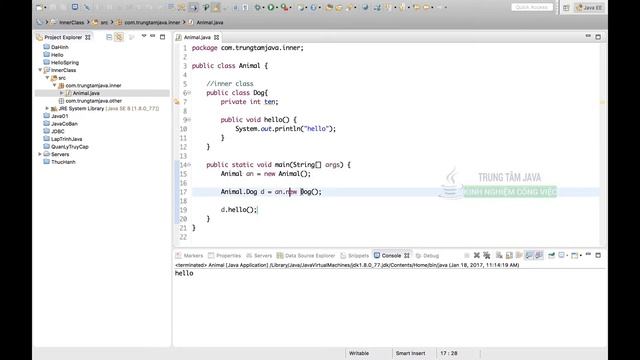
Task: Select the ThucHanh project
Action: [x=63, y=162]
